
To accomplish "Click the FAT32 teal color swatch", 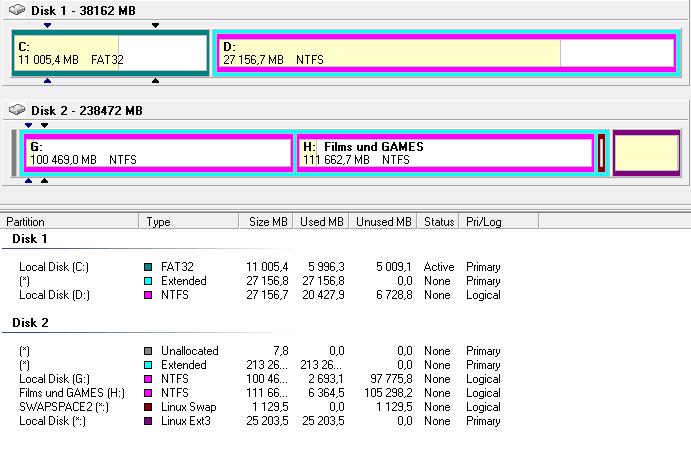I will click(149, 267).
